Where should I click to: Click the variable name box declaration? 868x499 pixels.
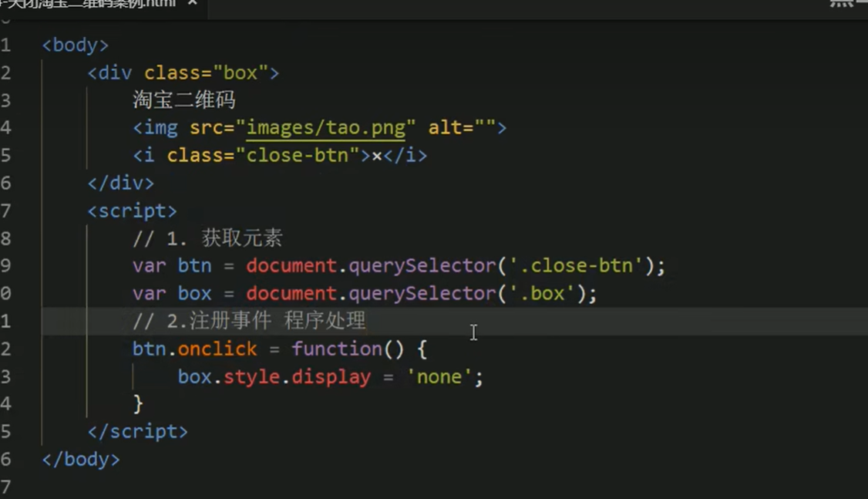tap(194, 294)
